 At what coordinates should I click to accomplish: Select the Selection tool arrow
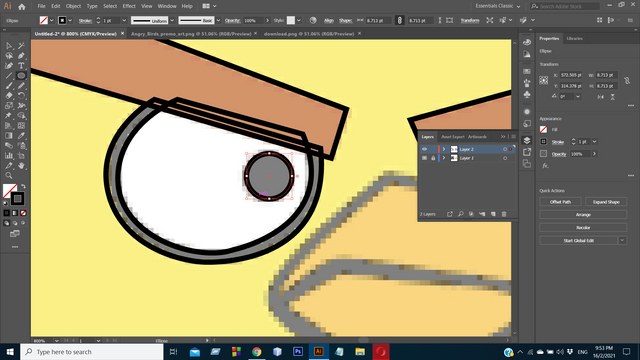point(9,46)
